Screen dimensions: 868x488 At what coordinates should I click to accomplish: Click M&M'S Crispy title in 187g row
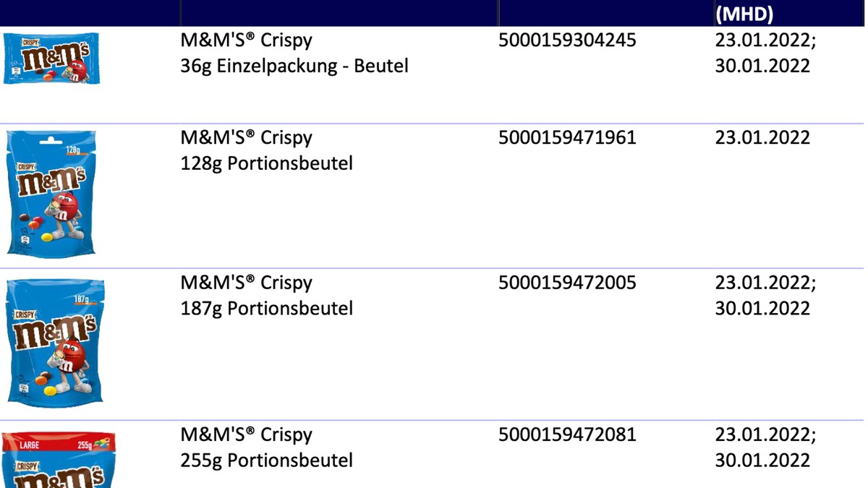pyautogui.click(x=246, y=283)
